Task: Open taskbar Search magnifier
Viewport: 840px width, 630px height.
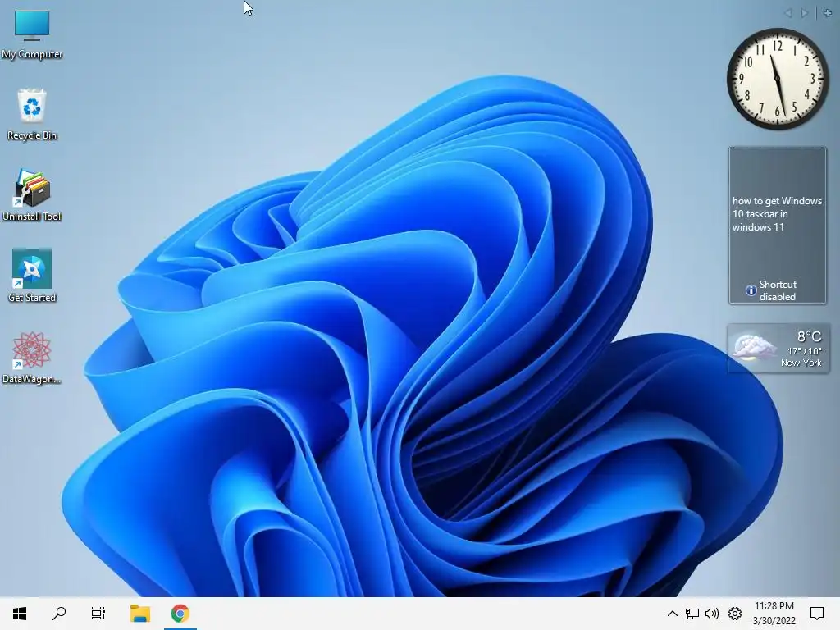Action: coord(59,614)
